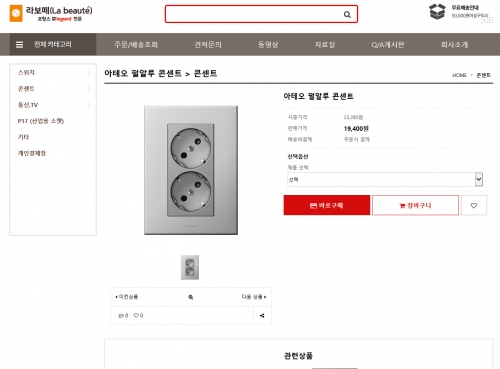This screenshot has height=369, width=500.
Task: Click into the red-bordered search field
Action: (x=253, y=14)
